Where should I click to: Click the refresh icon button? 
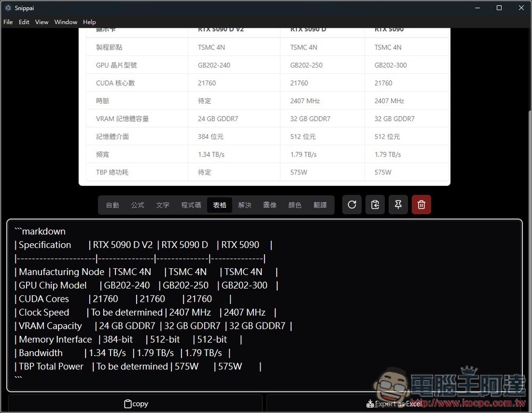(352, 204)
